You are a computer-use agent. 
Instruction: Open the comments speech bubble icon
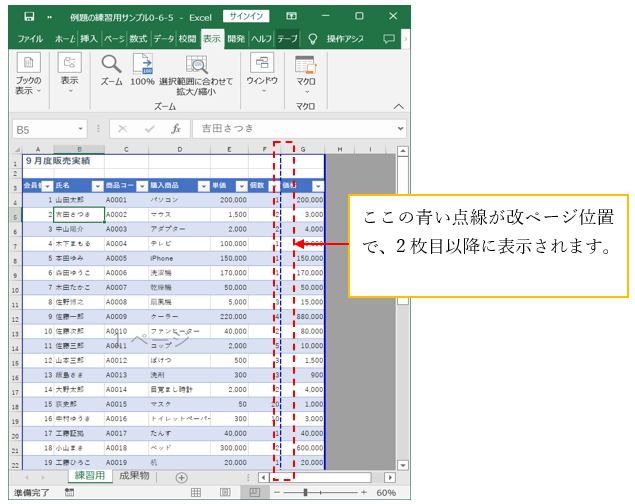click(x=389, y=39)
